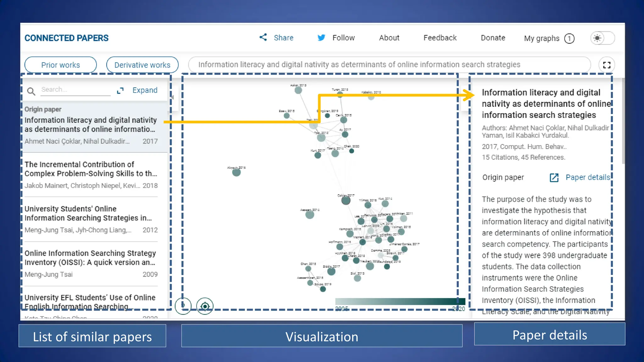
Task: Click the My graphs count badge
Action: point(569,38)
